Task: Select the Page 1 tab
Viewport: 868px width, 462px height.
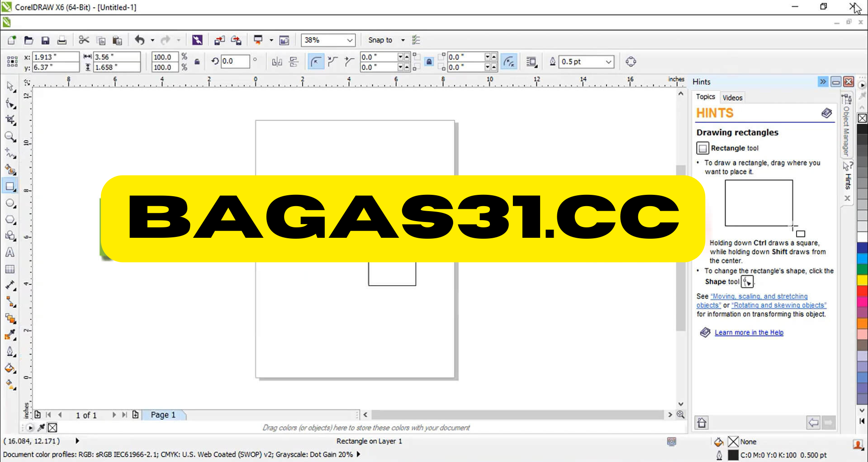Action: coord(163,415)
